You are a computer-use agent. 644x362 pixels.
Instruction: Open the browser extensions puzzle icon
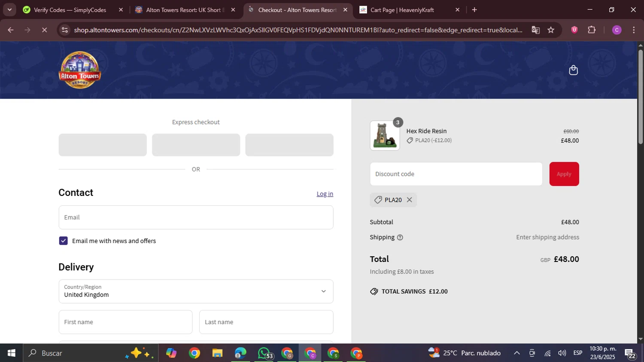(x=592, y=30)
